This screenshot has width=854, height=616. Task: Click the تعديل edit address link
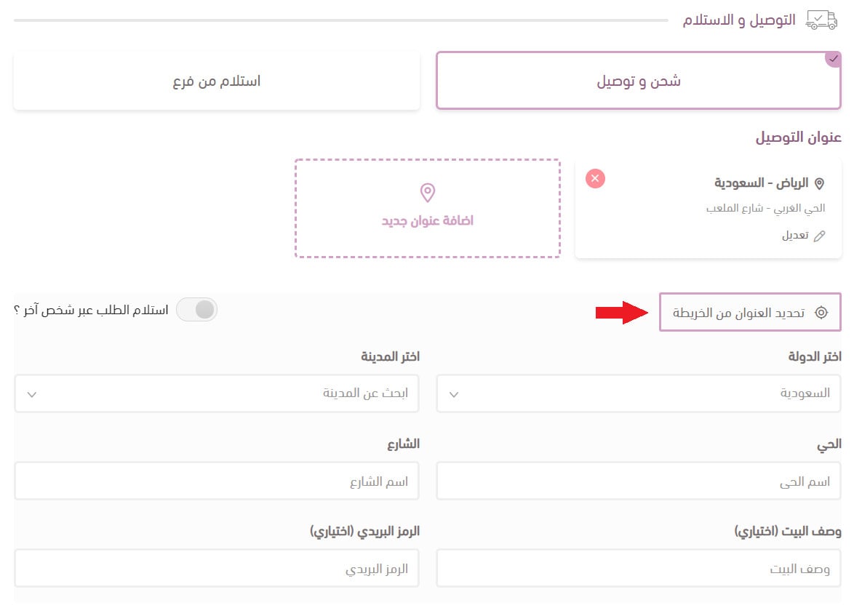pyautogui.click(x=794, y=236)
